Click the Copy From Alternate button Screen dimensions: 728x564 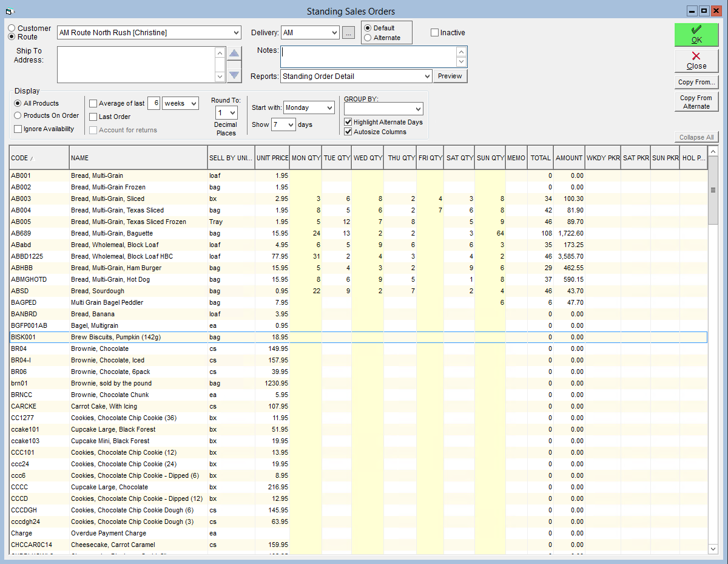(x=696, y=101)
